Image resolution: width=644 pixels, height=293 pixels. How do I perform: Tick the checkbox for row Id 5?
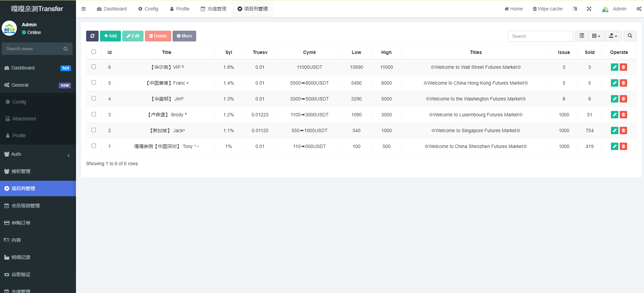[x=94, y=83]
